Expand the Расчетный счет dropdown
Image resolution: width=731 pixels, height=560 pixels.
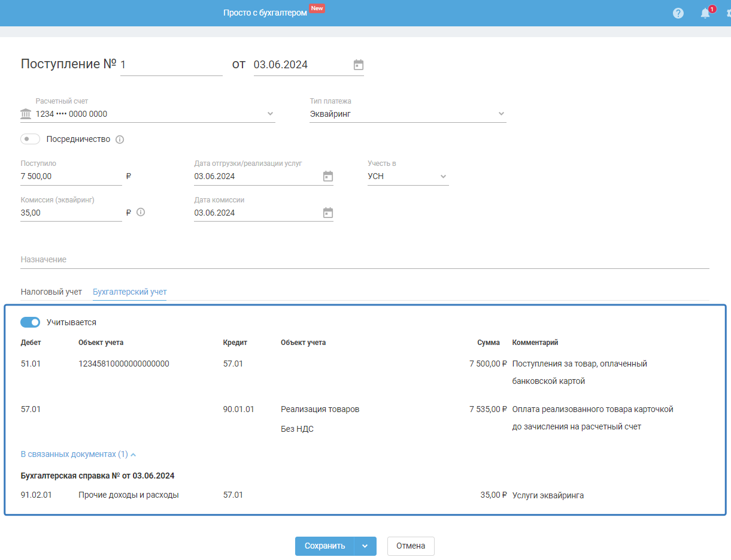[270, 114]
